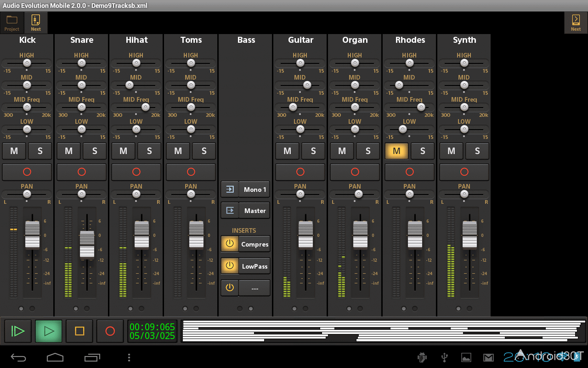Toggle power on the LowPass insert

(230, 265)
